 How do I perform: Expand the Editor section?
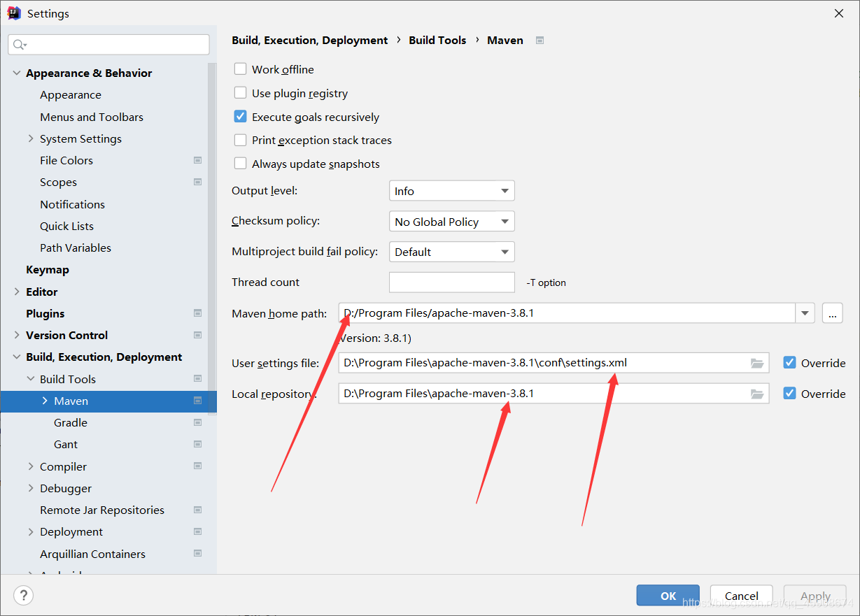17,292
